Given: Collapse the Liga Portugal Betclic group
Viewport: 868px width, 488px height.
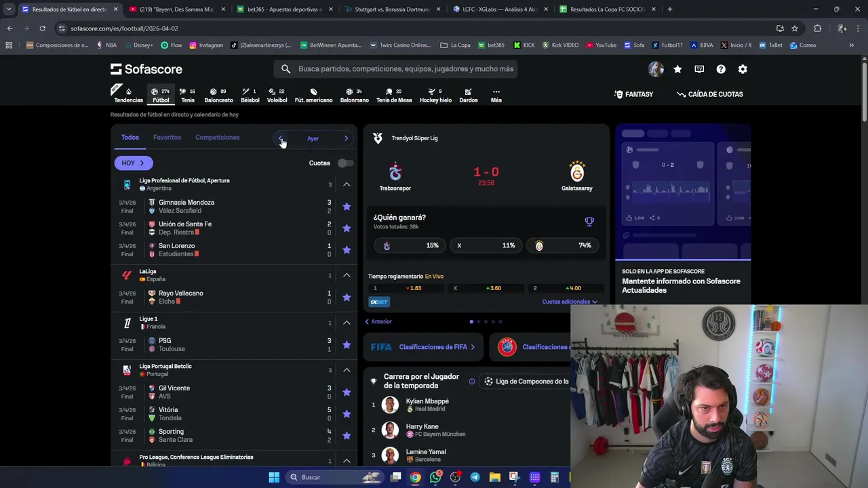Looking at the screenshot, I should click(347, 370).
